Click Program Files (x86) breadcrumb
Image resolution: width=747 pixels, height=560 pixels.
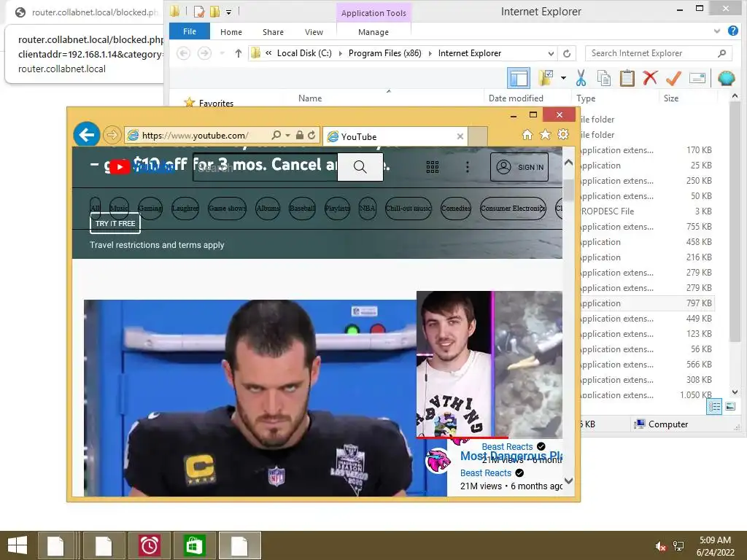385,53
